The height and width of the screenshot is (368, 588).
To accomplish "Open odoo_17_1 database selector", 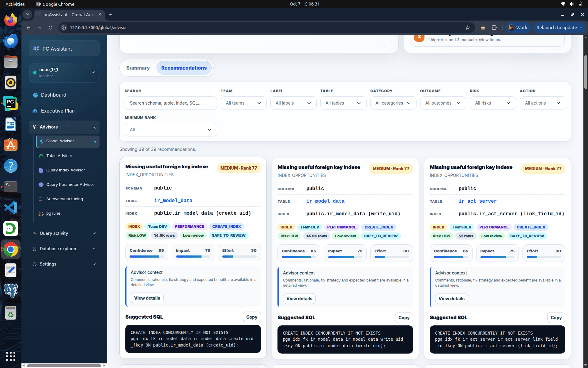I will click(x=64, y=73).
